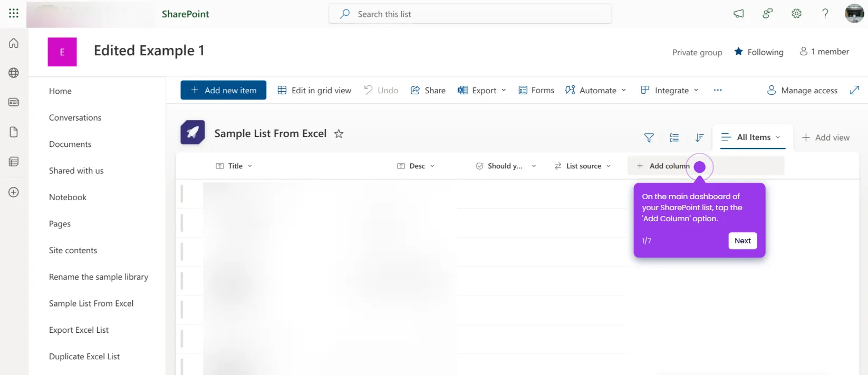Image resolution: width=868 pixels, height=375 pixels.
Task: Favorite the list with the star icon
Action: click(x=339, y=134)
